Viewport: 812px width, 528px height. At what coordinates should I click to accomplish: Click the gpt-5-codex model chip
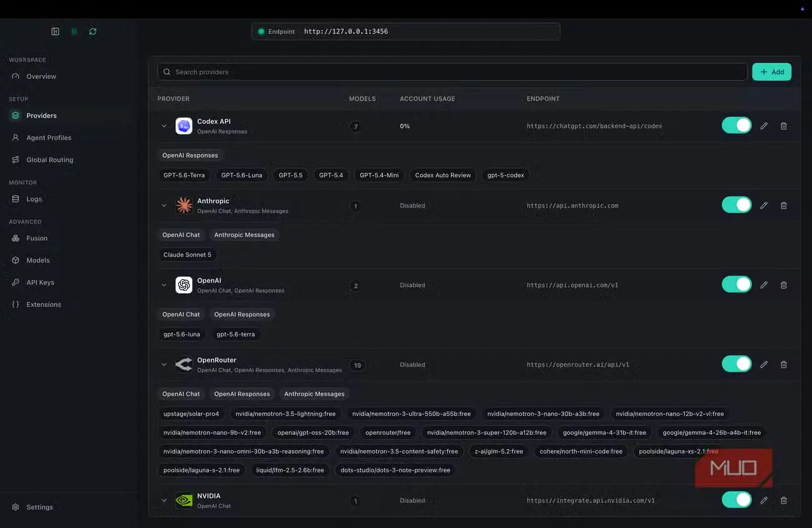pyautogui.click(x=505, y=175)
